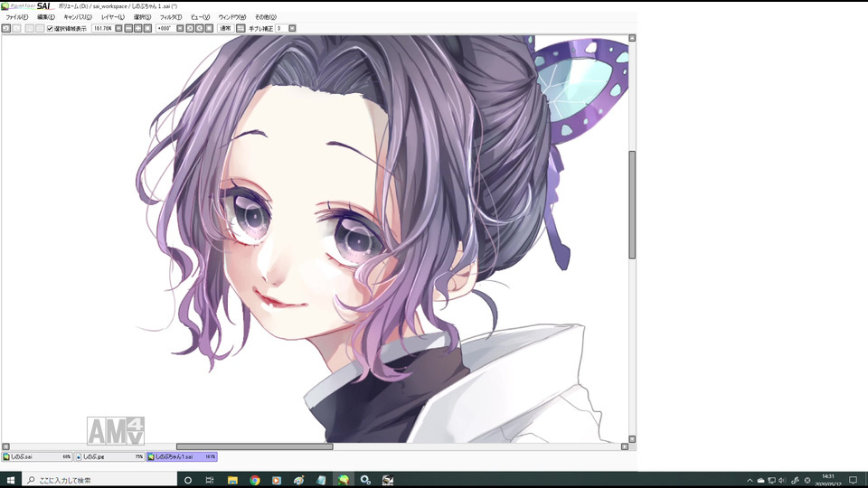Click the flip view icon beside 通常

[x=241, y=28]
